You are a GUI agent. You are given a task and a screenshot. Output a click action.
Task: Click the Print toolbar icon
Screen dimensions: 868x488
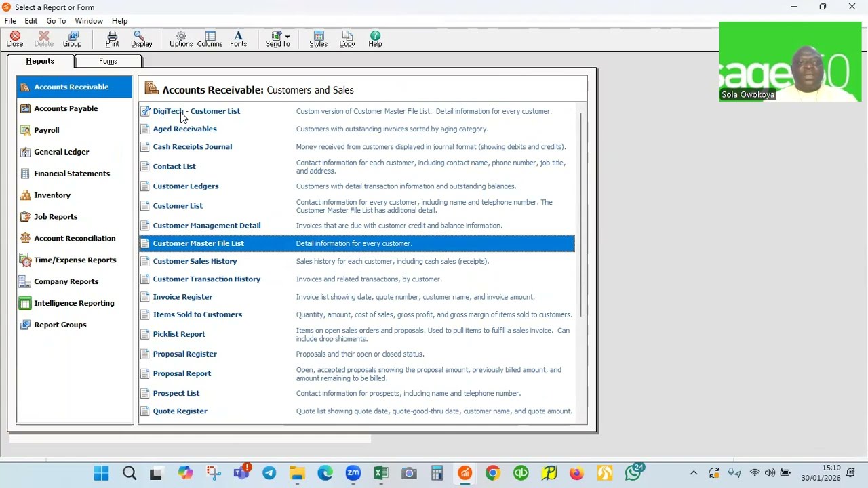[112, 39]
